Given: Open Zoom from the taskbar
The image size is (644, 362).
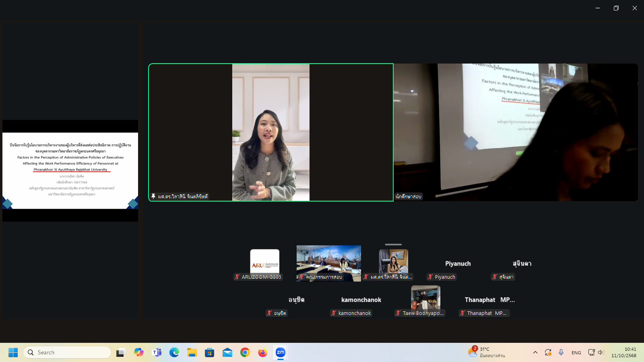Looking at the screenshot, I should pyautogui.click(x=280, y=352).
